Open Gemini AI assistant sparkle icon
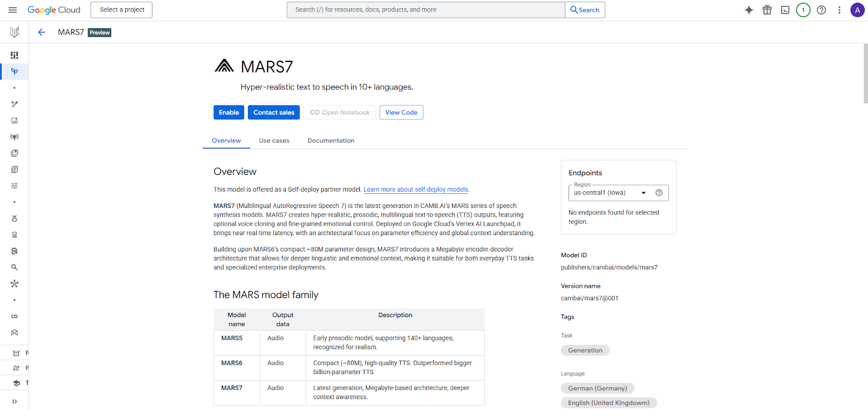Viewport: 868px width, 410px height. click(x=749, y=10)
